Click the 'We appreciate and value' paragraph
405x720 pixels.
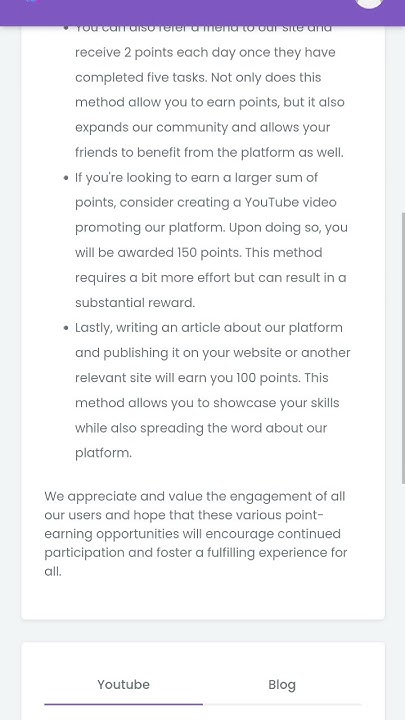pyautogui.click(x=196, y=534)
